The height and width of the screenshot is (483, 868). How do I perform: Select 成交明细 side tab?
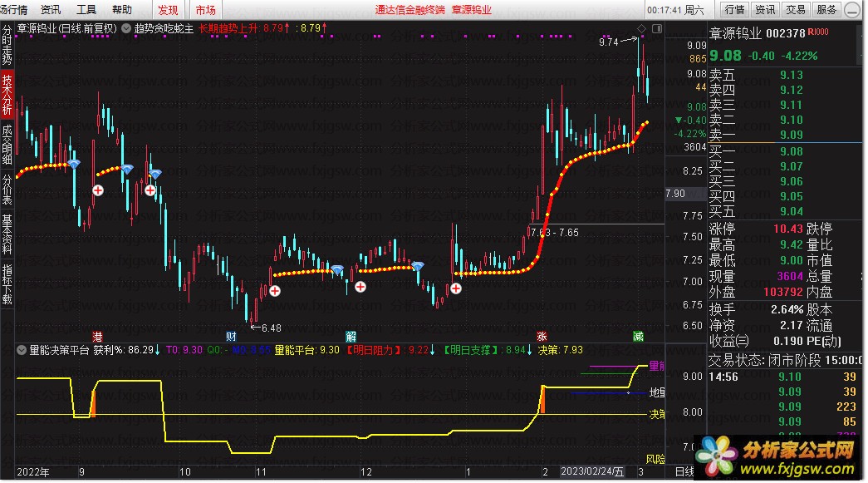[x=7, y=145]
